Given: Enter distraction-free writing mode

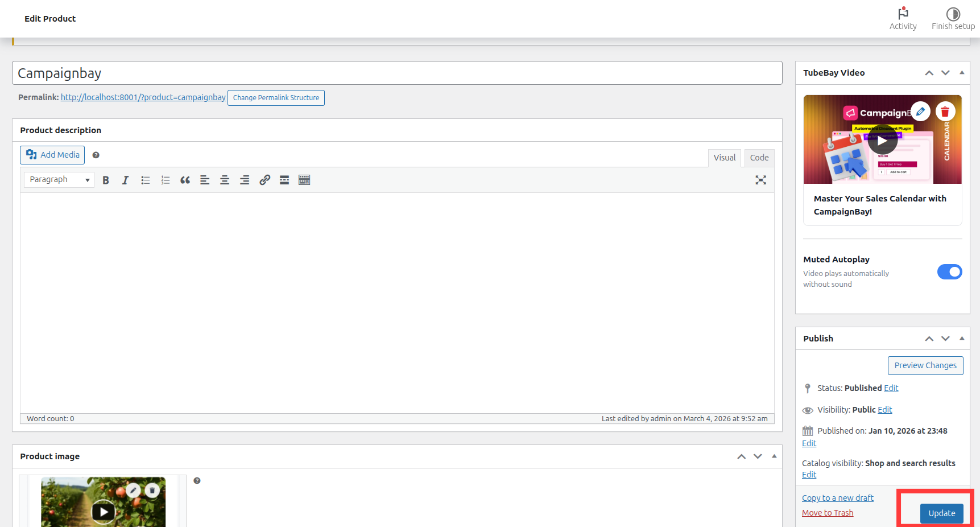Looking at the screenshot, I should [x=761, y=180].
